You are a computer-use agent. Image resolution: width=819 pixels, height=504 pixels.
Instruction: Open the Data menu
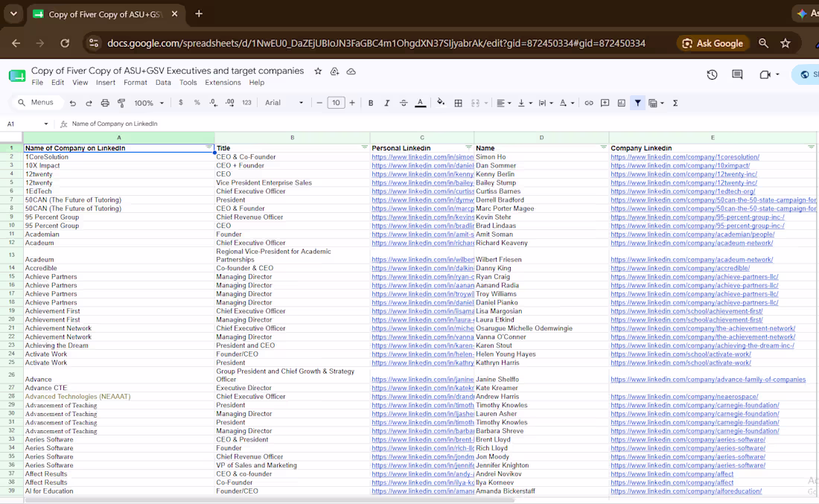163,83
